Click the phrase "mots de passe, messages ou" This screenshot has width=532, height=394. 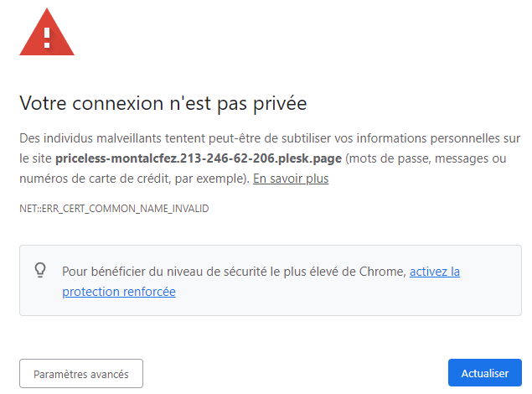427,158
